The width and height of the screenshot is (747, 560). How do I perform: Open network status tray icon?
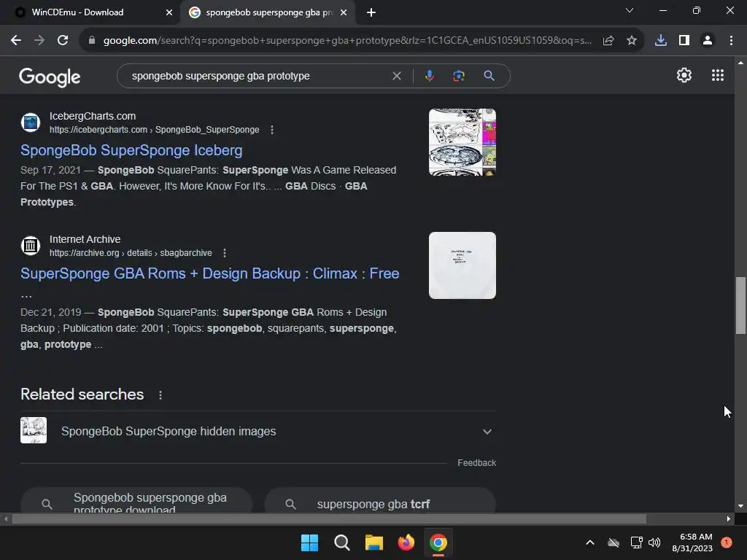tap(636, 542)
